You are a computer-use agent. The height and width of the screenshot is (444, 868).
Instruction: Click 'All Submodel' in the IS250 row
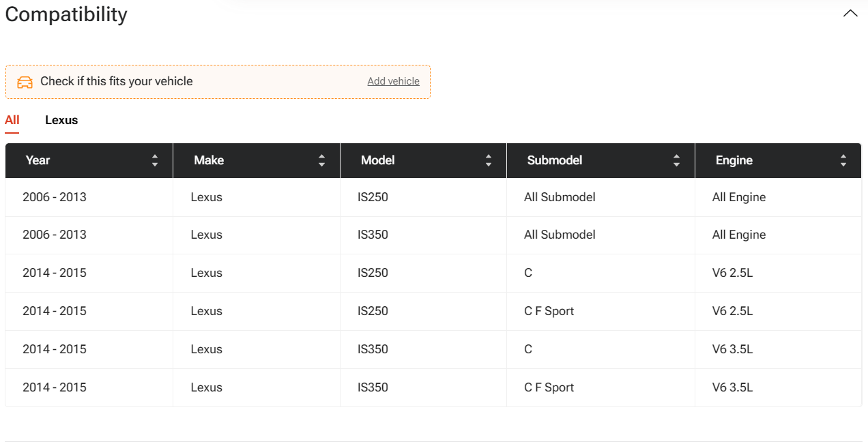tap(560, 197)
